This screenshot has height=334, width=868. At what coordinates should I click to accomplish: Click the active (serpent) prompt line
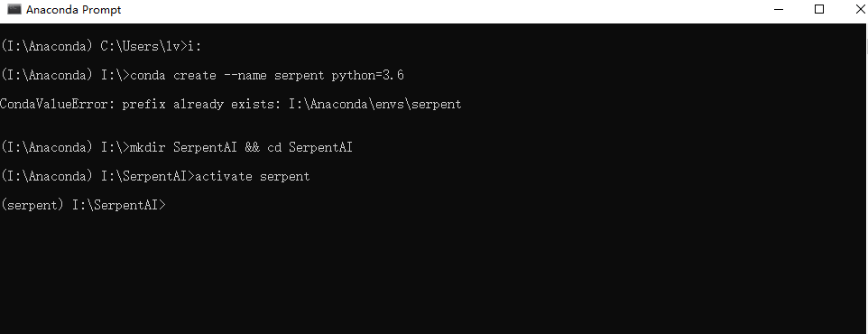pyautogui.click(x=83, y=205)
